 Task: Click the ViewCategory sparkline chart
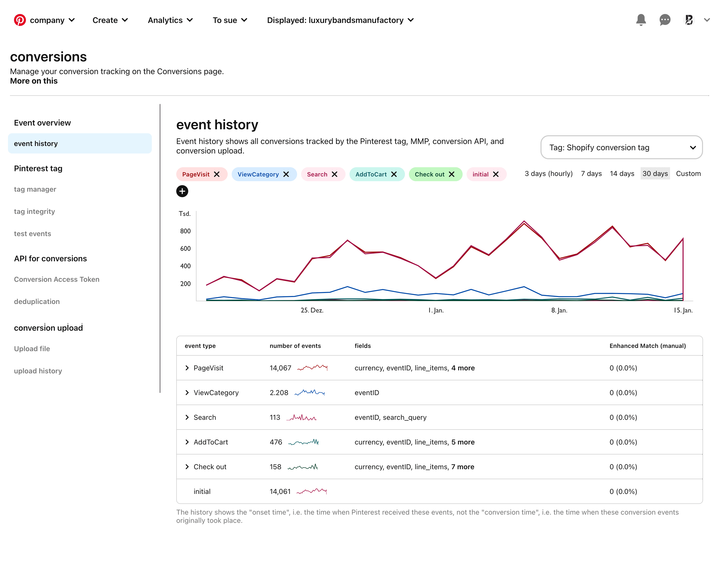coord(309,393)
